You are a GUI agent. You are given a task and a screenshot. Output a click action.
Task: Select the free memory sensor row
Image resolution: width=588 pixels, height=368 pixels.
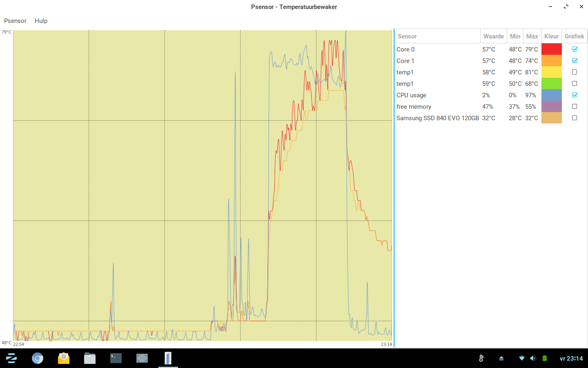pos(491,106)
